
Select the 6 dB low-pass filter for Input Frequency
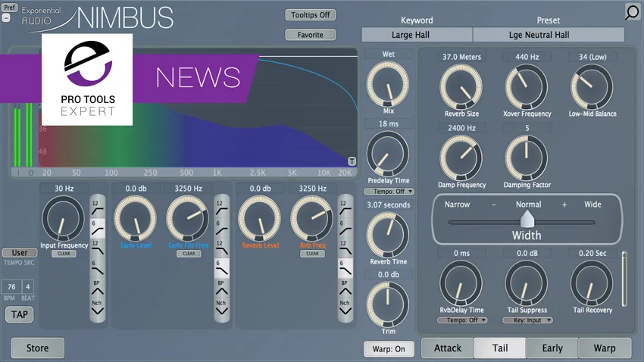[97, 268]
